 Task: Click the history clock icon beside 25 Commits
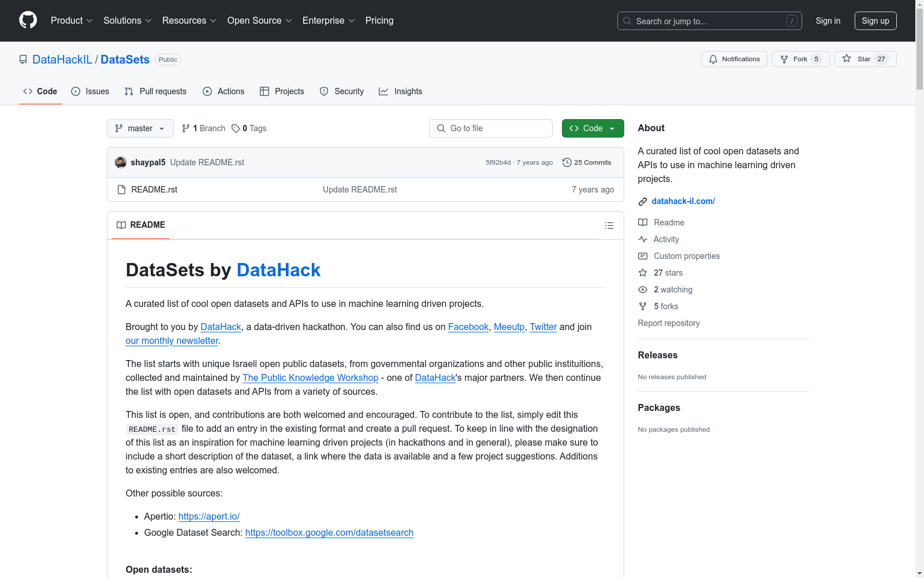[x=567, y=162]
